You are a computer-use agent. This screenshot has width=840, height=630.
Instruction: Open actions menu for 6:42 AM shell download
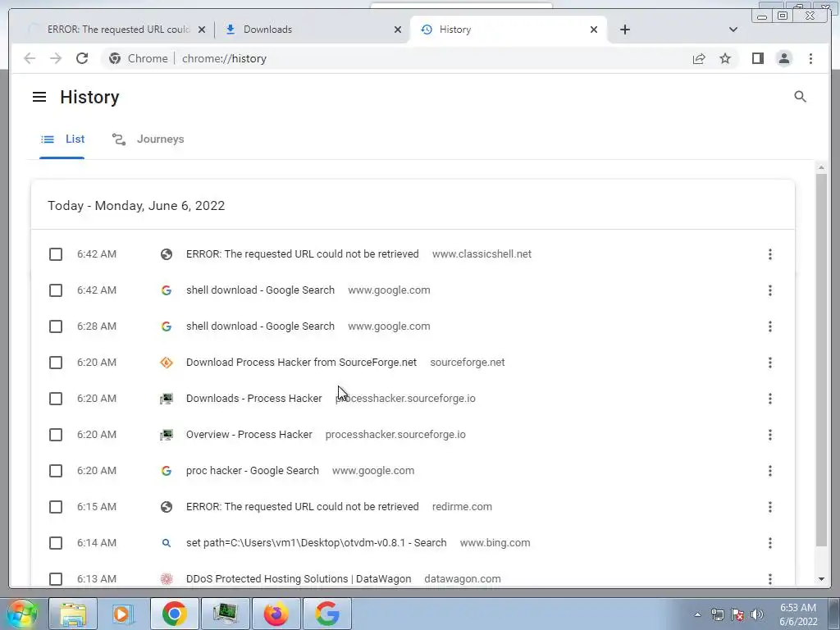tap(769, 290)
